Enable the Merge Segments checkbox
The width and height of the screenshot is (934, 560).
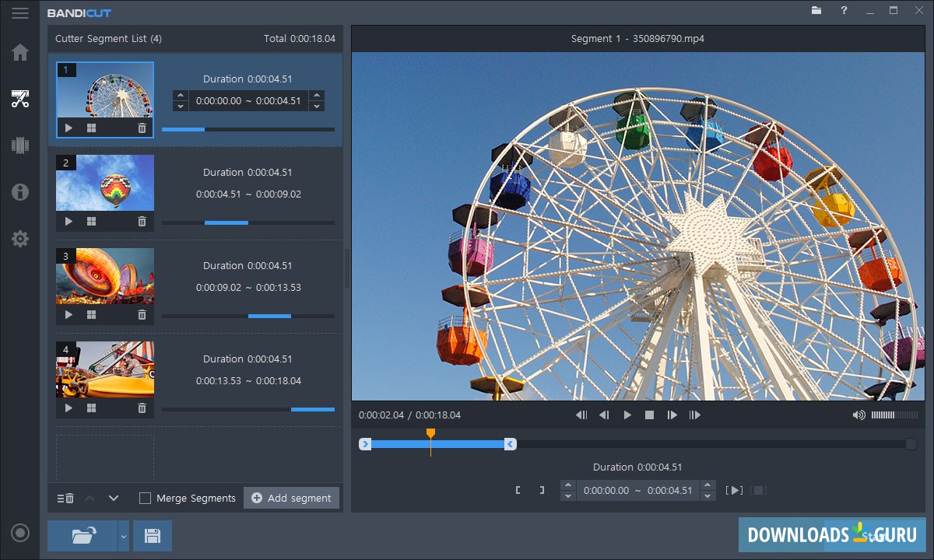[145, 498]
